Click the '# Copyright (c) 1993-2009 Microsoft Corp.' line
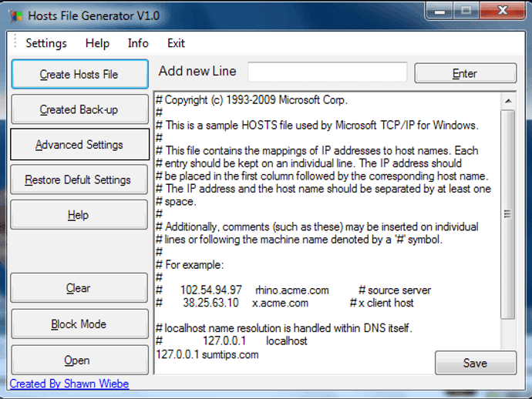 [252, 100]
